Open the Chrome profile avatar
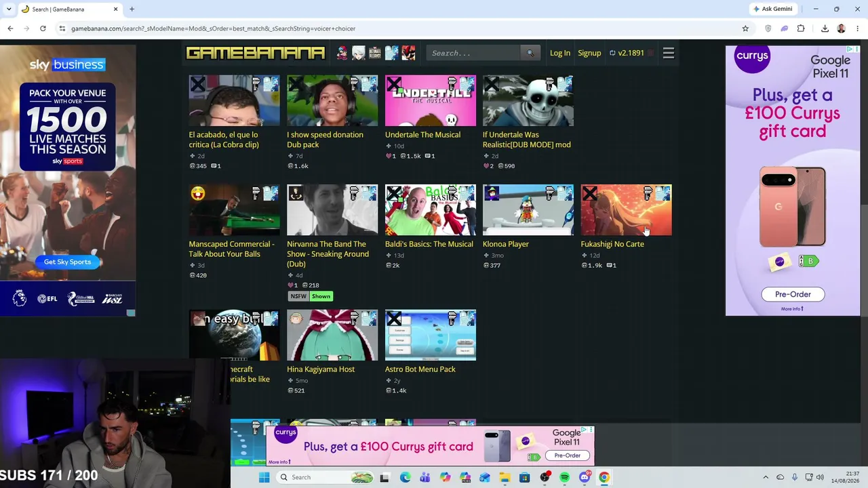 [x=842, y=28]
